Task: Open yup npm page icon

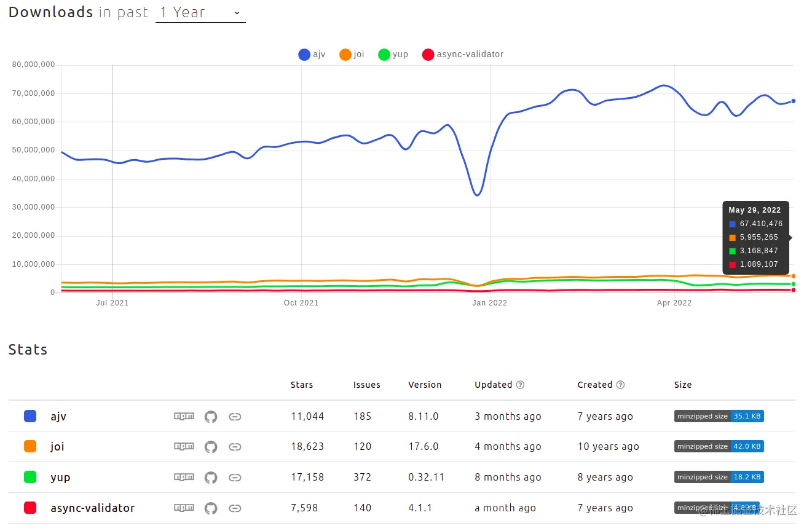Action: click(x=184, y=477)
